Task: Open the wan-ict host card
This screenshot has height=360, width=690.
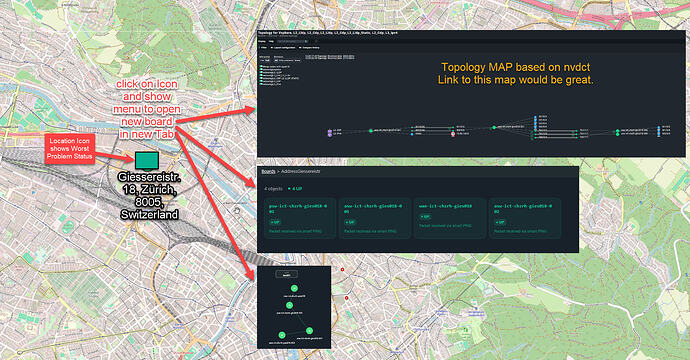Action: (x=450, y=218)
